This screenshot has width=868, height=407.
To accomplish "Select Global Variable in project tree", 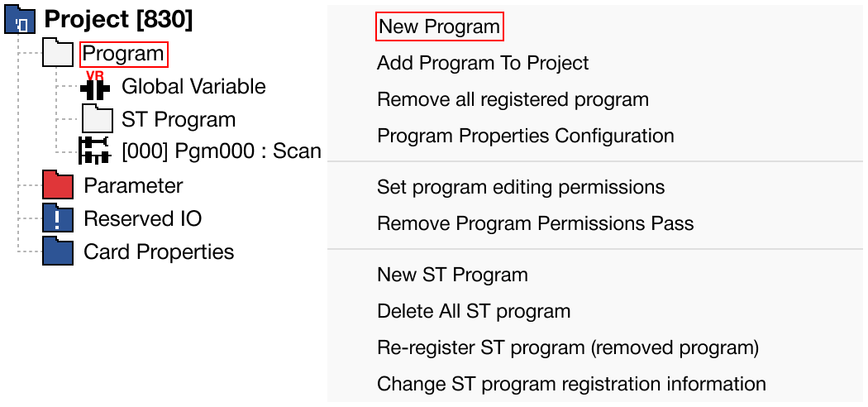I will 193,86.
